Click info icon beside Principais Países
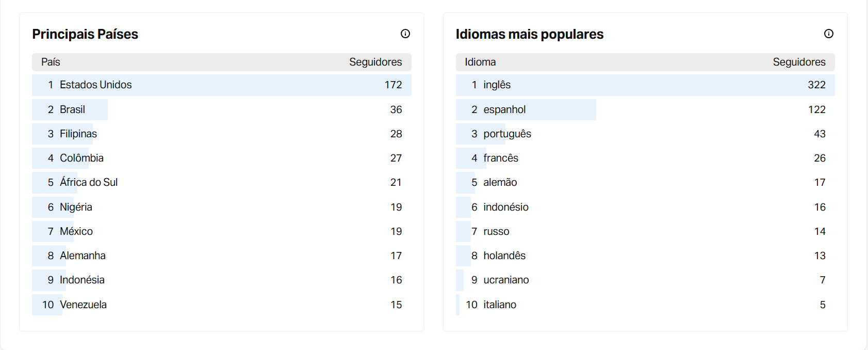 [x=405, y=34]
